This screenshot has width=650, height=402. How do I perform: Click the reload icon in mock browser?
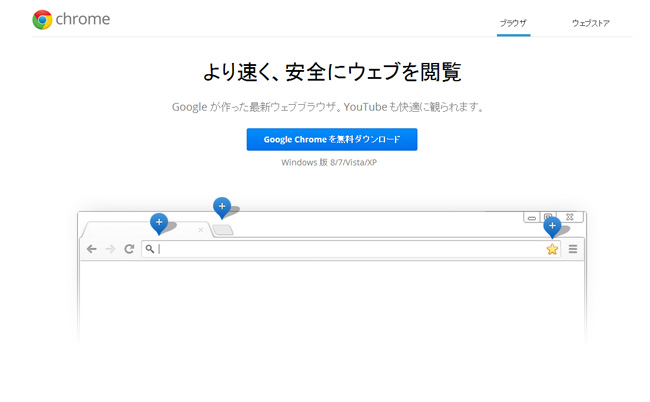pyautogui.click(x=129, y=249)
